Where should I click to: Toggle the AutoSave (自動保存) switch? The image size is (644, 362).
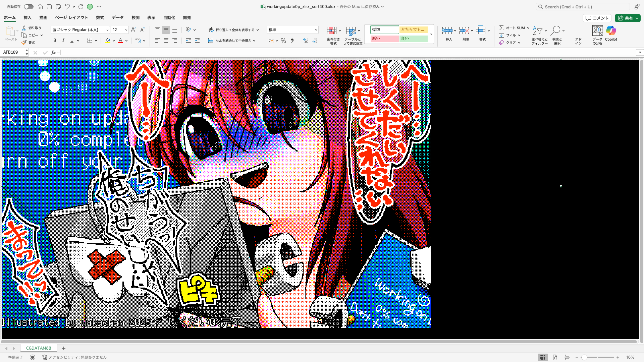click(29, 7)
